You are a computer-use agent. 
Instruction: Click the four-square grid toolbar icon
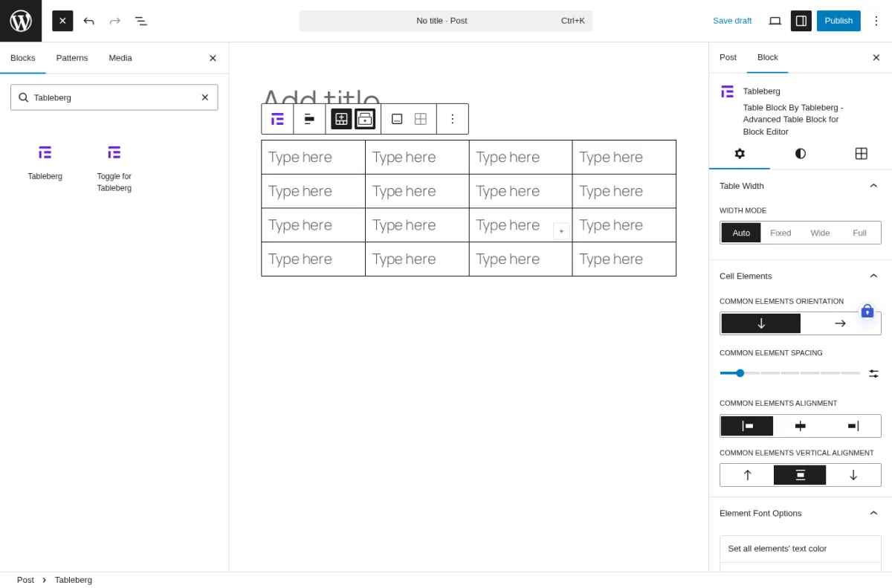coord(421,119)
